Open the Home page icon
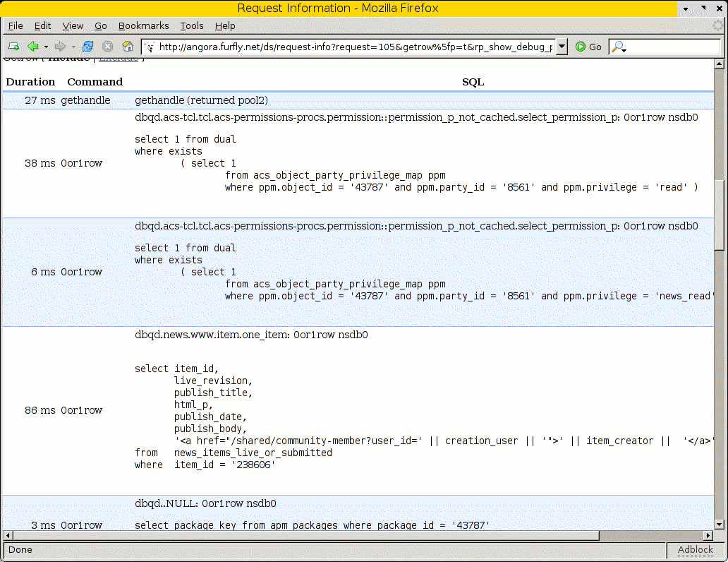Viewport: 728px width, 562px height. [x=128, y=46]
